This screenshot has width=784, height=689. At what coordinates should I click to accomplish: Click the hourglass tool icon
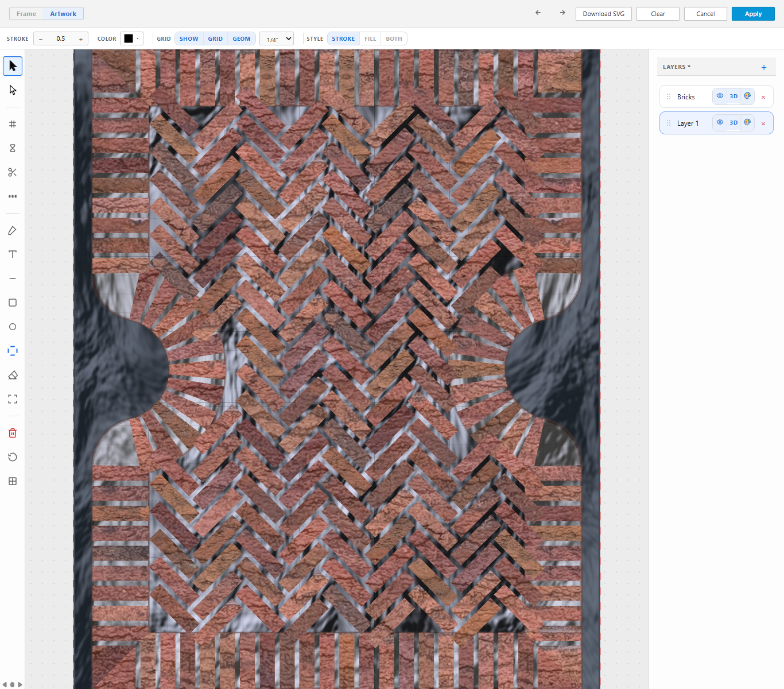tap(13, 148)
